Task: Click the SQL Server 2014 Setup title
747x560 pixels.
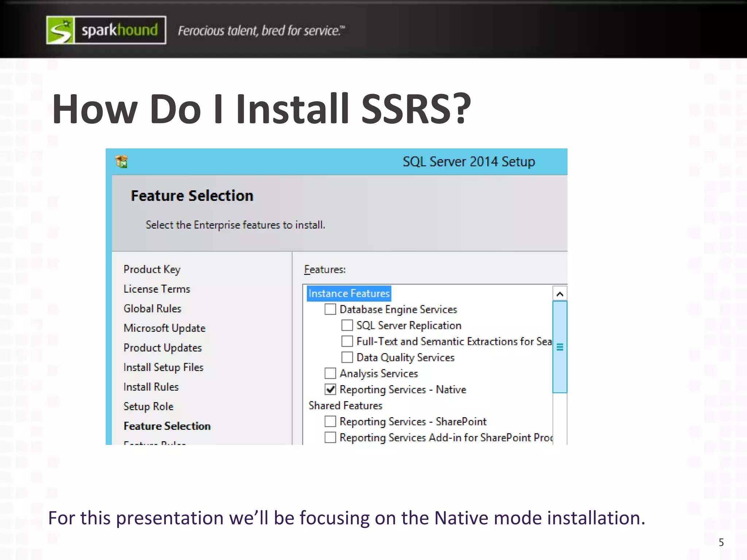Action: (x=469, y=162)
